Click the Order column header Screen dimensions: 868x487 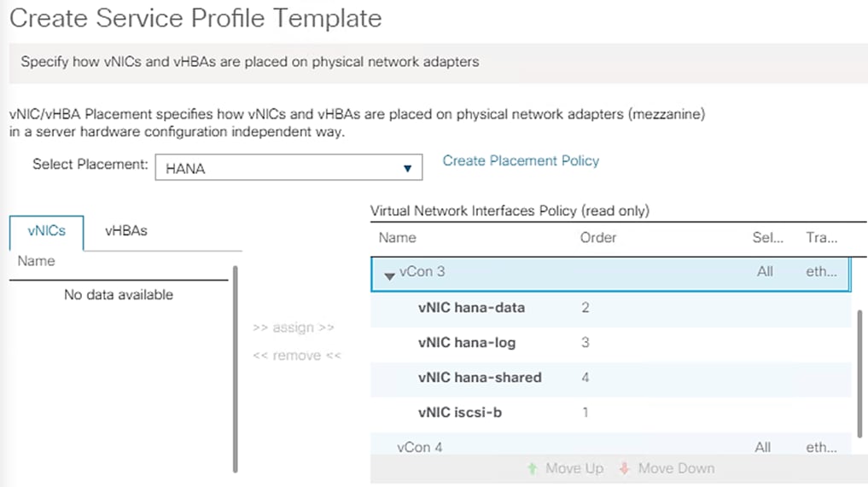[x=598, y=237]
